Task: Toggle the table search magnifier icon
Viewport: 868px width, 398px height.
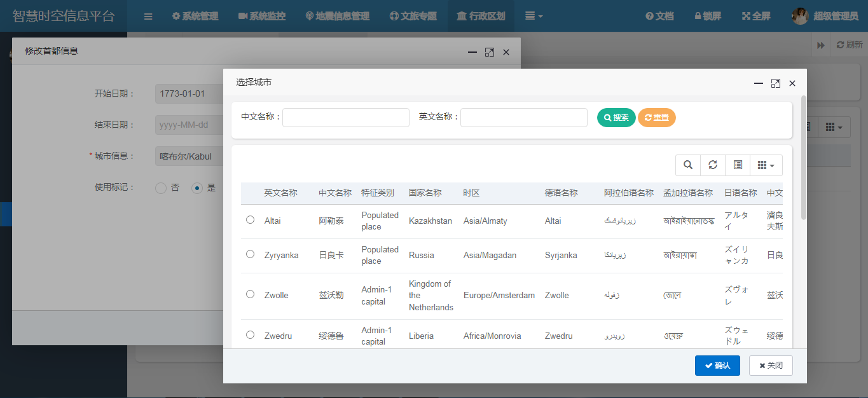Action: click(688, 165)
